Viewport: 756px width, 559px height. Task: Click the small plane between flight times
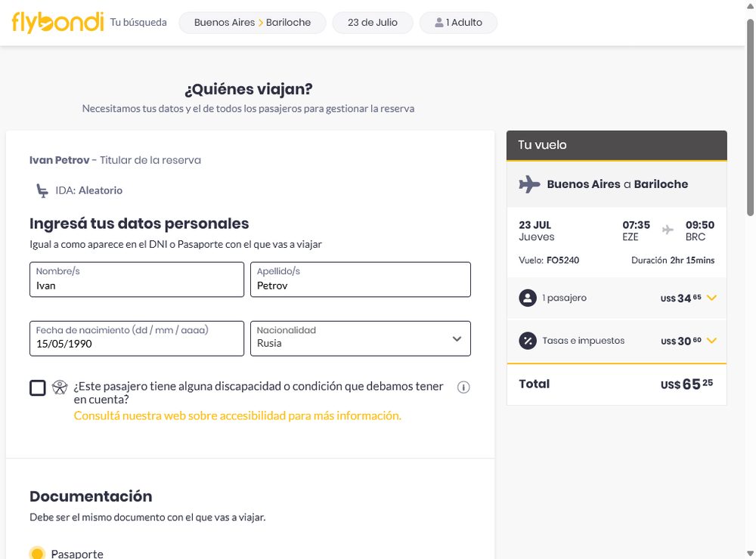click(668, 230)
